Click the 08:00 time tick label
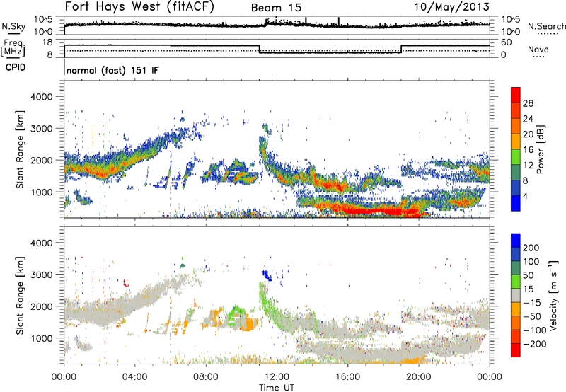The height and width of the screenshot is (392, 566). click(x=206, y=377)
